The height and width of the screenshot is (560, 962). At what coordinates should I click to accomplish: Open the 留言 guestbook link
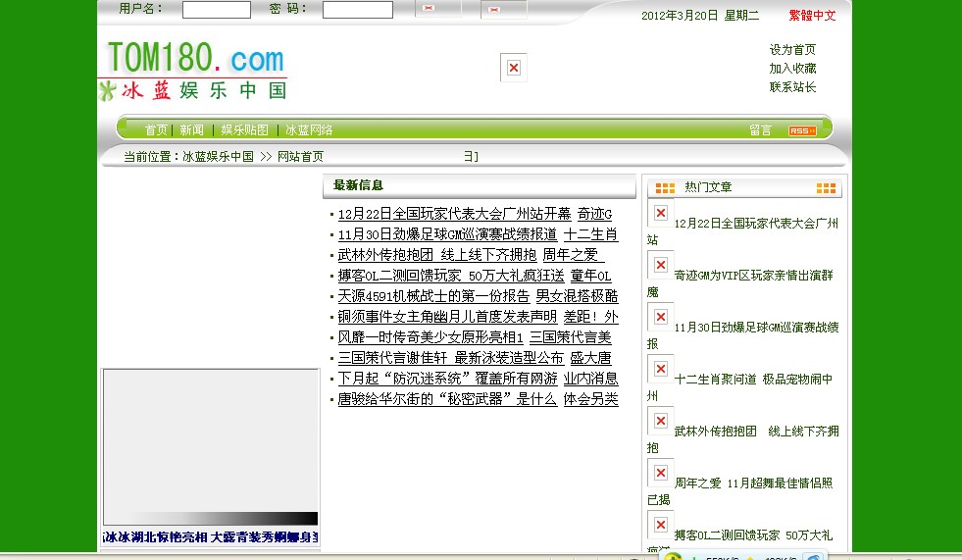click(x=760, y=130)
